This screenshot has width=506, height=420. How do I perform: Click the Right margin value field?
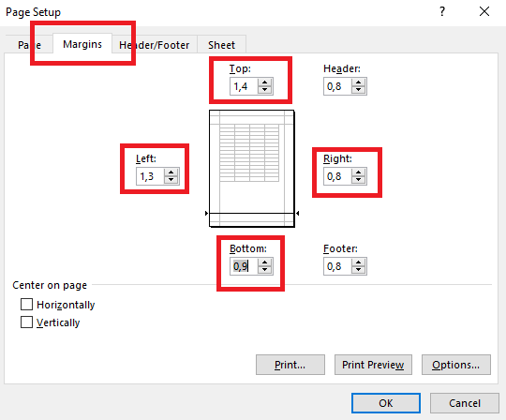pyautogui.click(x=337, y=176)
